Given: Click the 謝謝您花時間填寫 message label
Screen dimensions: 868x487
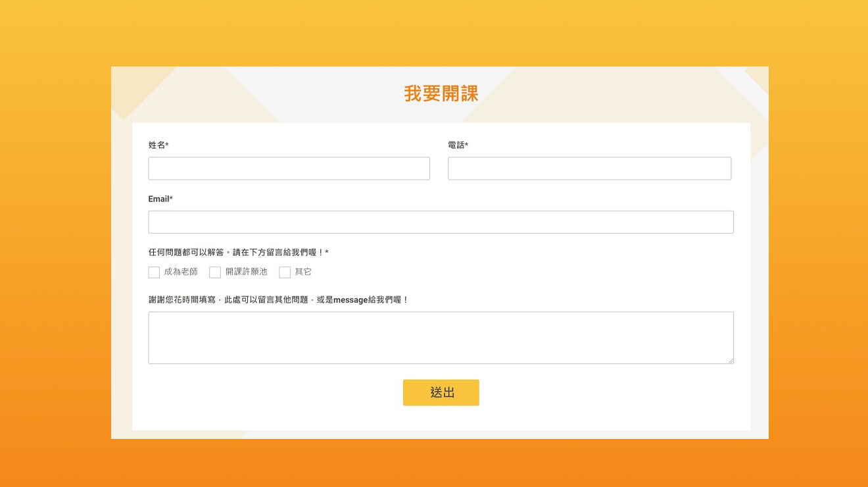Looking at the screenshot, I should [277, 300].
